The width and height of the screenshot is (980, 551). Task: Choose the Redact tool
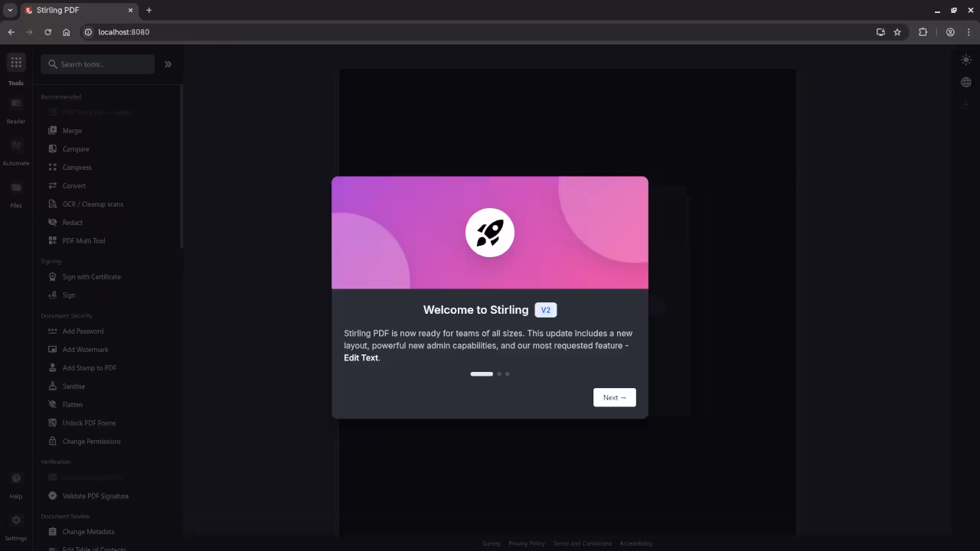[x=72, y=223]
